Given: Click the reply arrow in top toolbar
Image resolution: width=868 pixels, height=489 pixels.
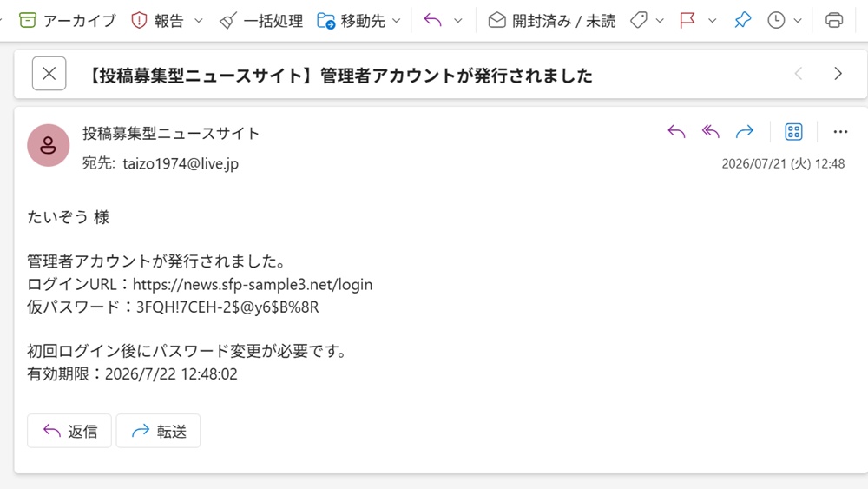Looking at the screenshot, I should pyautogui.click(x=433, y=21).
